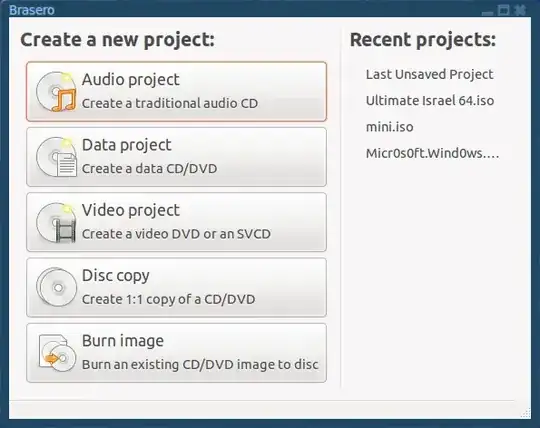Open recent project mini.iso
The width and height of the screenshot is (540, 428).
(390, 127)
